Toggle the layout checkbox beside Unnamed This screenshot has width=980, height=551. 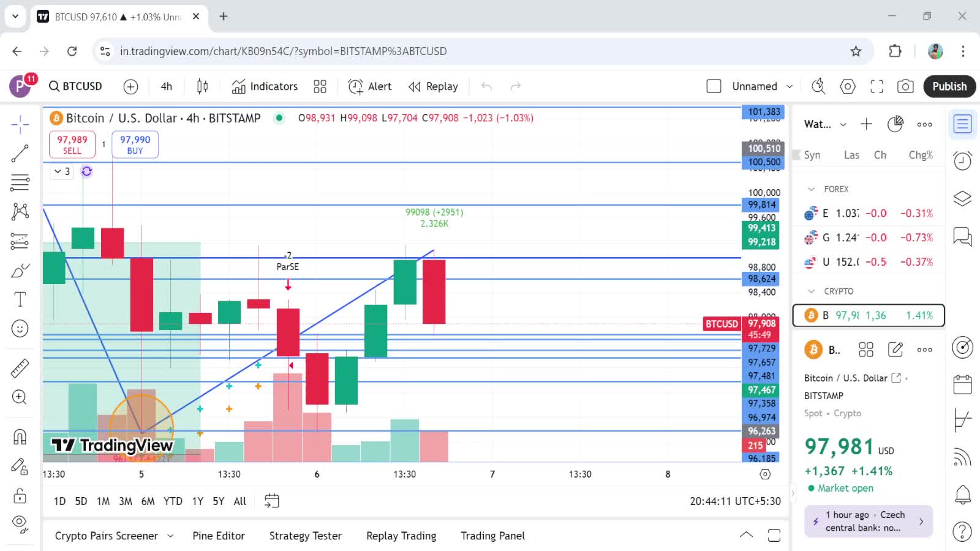714,86
